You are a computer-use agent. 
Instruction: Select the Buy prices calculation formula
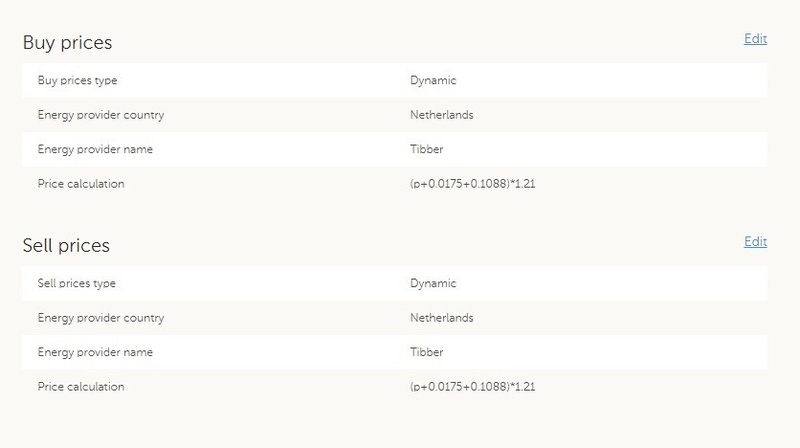(x=467, y=184)
